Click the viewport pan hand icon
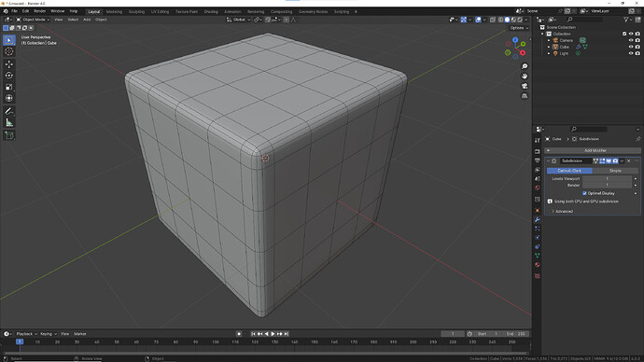Screen dimensions: 644x362 pyautogui.click(x=525, y=76)
